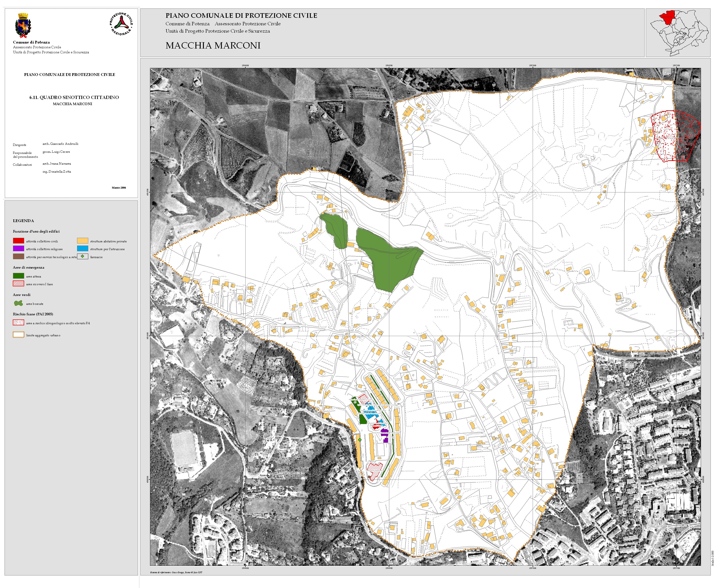Image resolution: width=724 pixels, height=588 pixels.
Task: Click the blue strutture per l'istruzione swatch
Action: pos(83,249)
